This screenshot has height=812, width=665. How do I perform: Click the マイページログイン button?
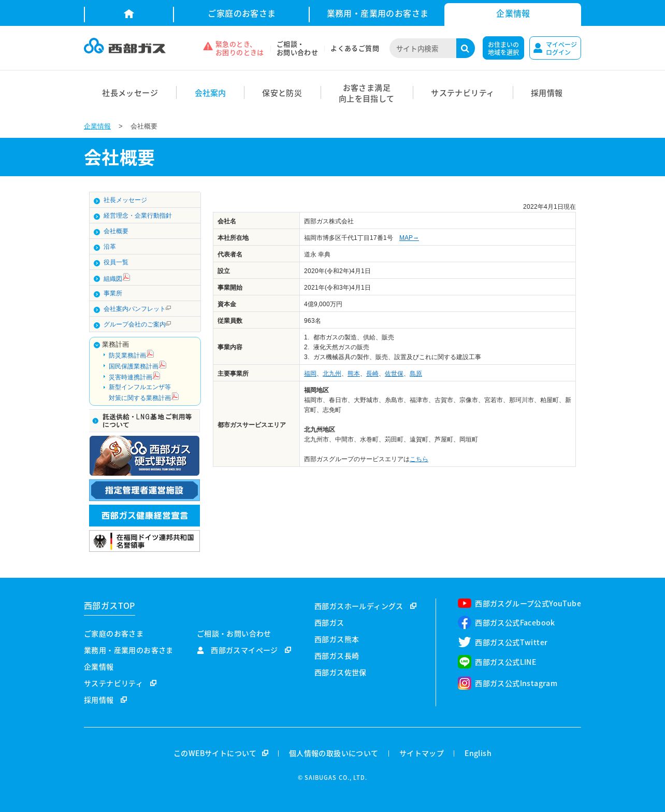[555, 48]
